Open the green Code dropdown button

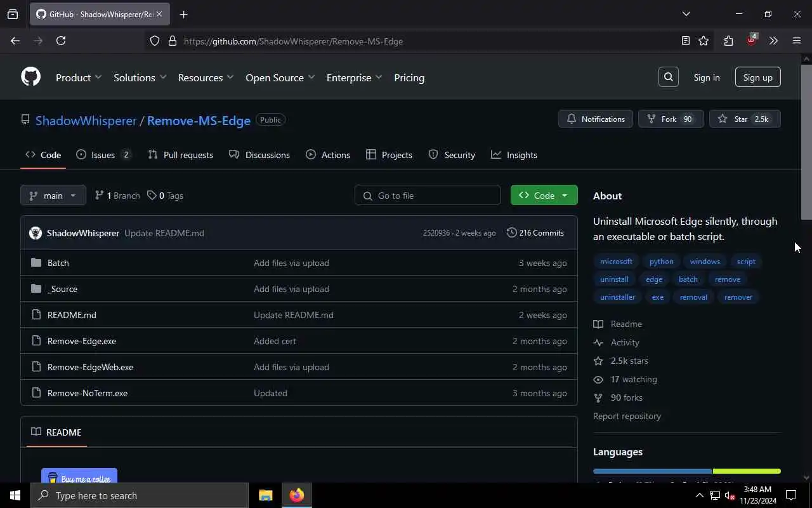tap(544, 196)
